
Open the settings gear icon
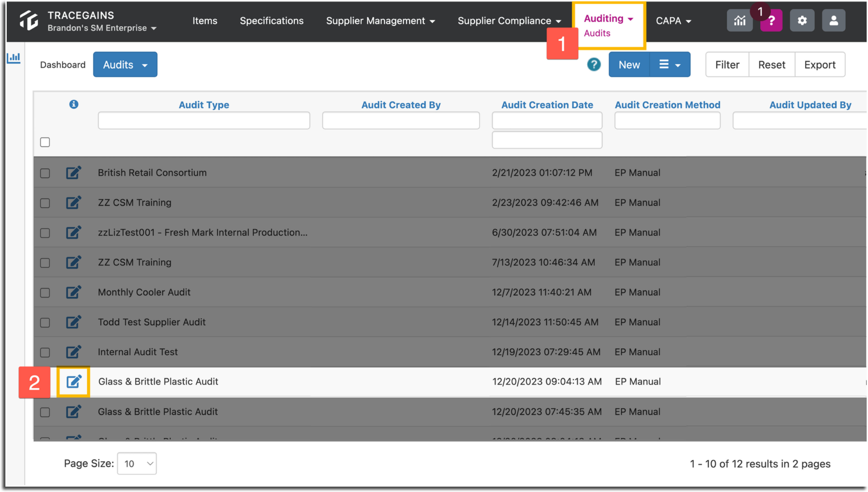802,21
